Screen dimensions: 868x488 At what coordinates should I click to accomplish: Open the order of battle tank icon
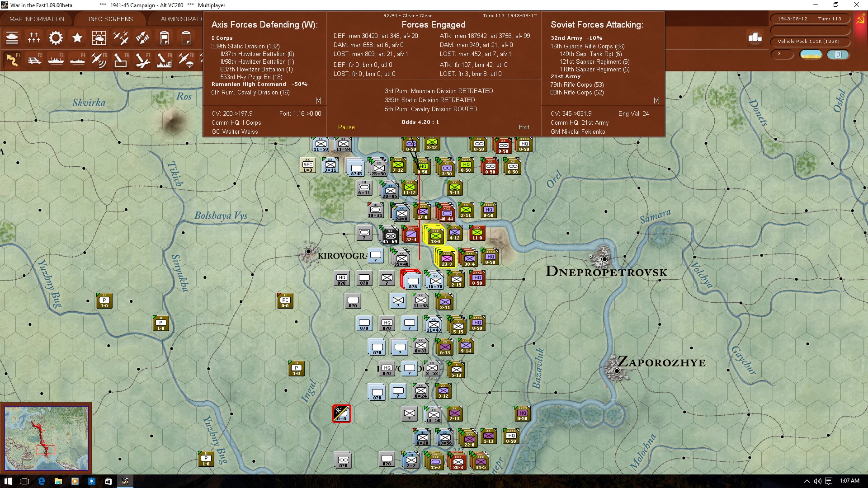point(12,38)
